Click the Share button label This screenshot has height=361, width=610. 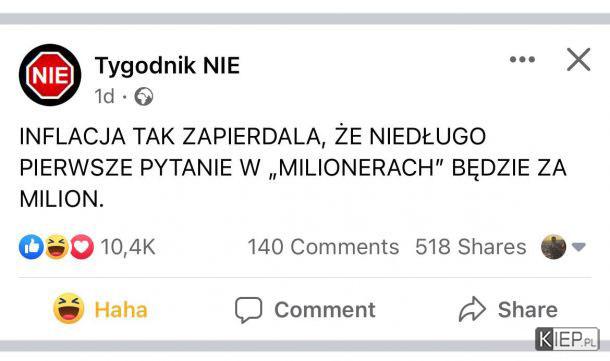coord(528,310)
